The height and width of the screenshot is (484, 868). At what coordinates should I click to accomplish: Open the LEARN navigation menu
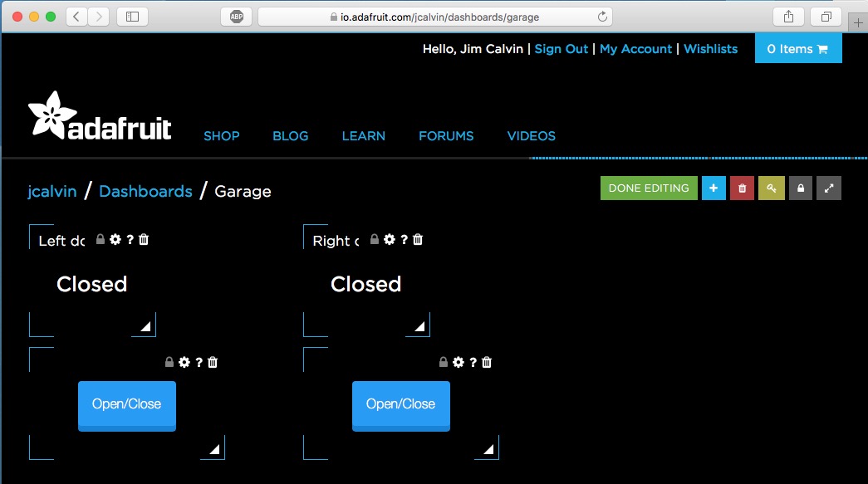click(364, 136)
